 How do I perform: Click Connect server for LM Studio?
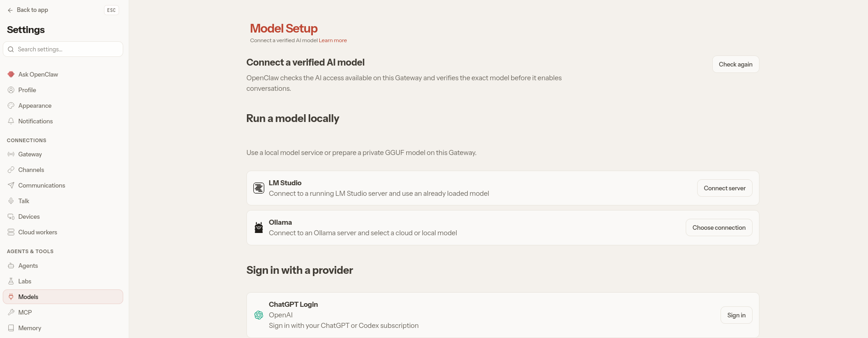point(725,188)
